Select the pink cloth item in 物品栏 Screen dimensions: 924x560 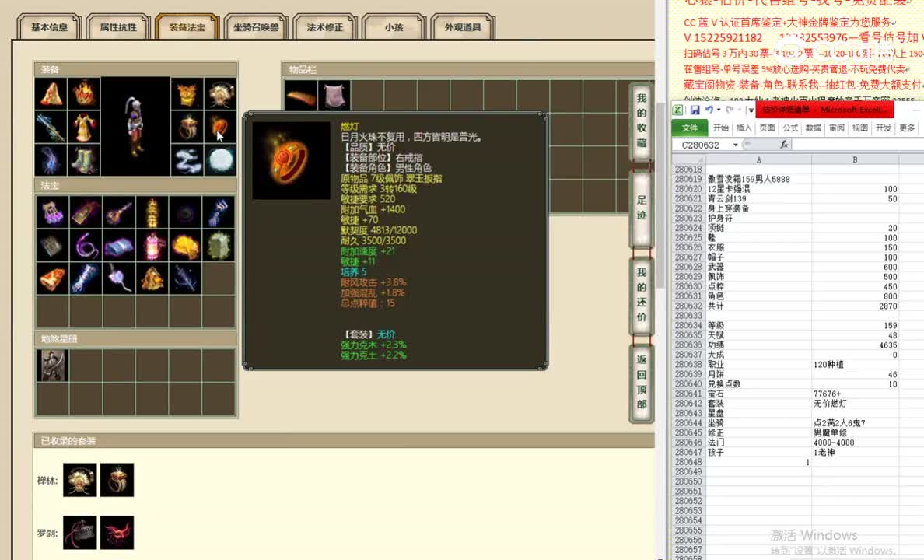click(x=334, y=96)
